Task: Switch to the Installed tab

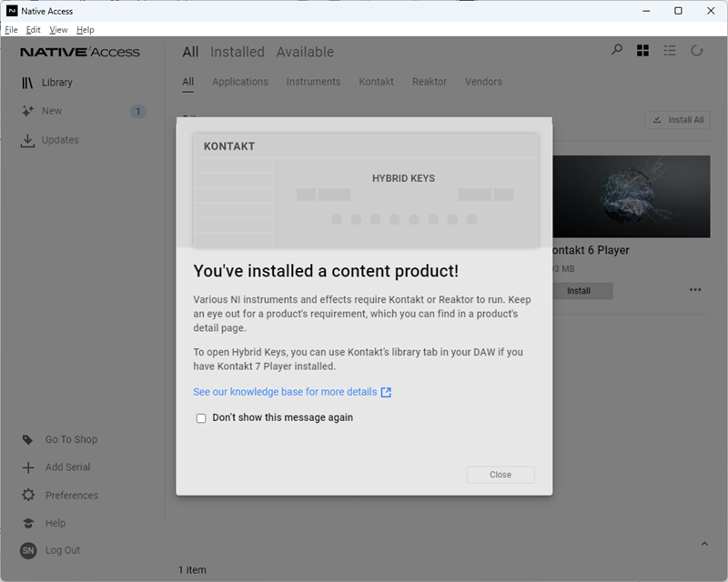Action: pos(238,52)
